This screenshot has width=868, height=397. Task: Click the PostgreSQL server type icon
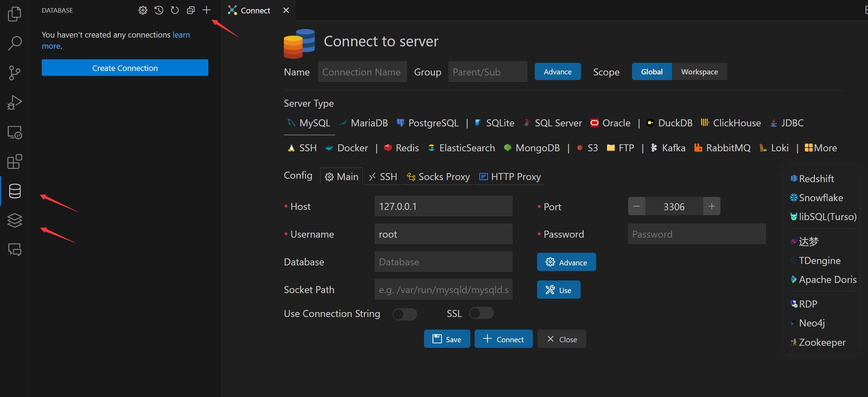[x=399, y=122]
